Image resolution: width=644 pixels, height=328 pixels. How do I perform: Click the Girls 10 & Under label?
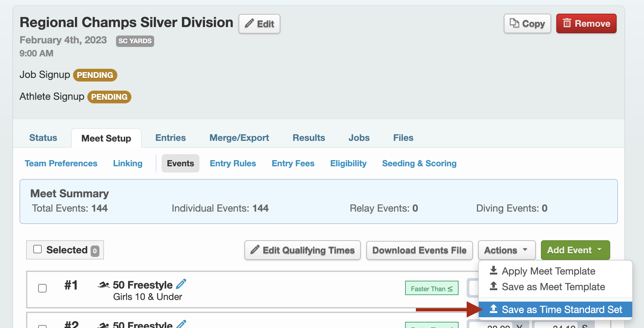point(147,297)
